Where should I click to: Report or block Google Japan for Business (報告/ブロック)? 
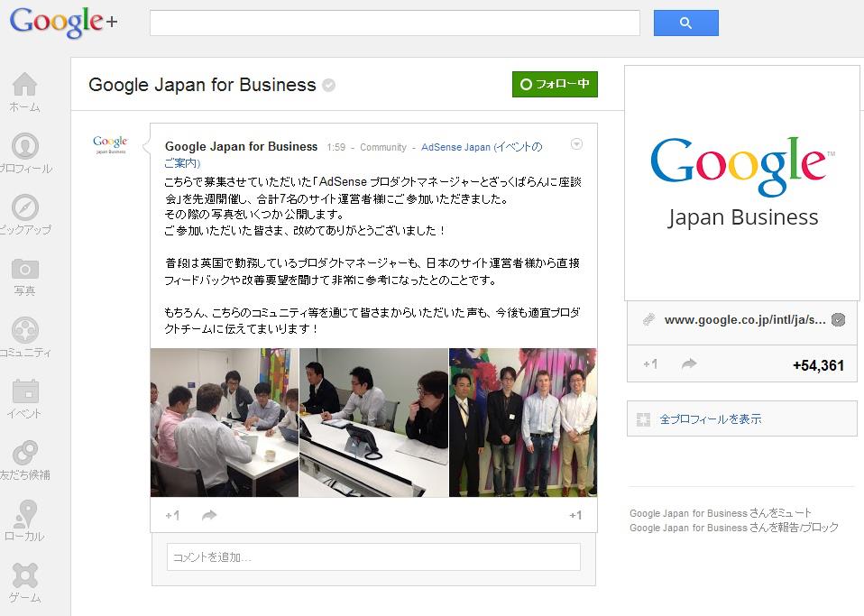coord(734,528)
